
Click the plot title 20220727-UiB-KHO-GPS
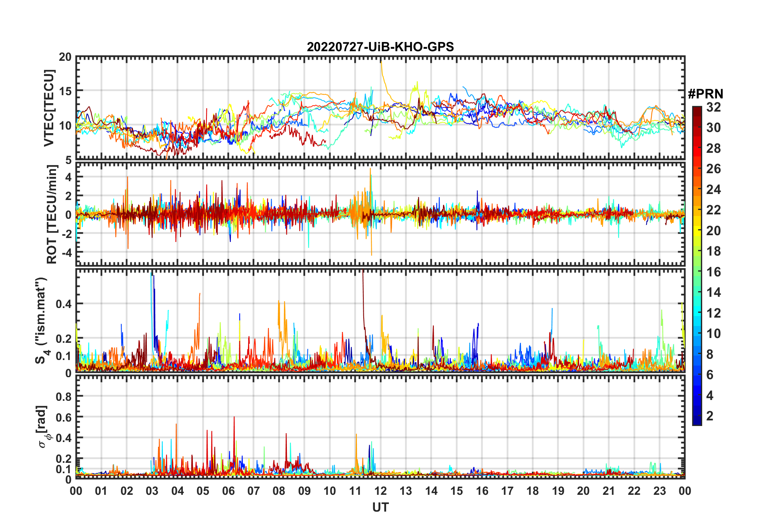point(380,47)
